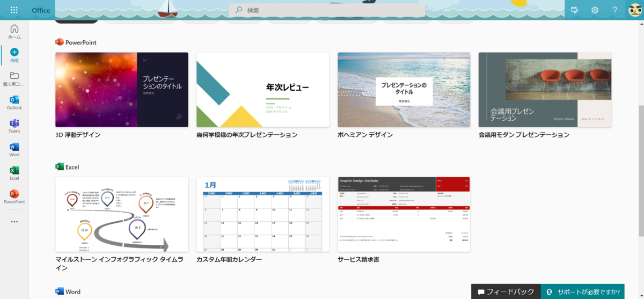The image size is (644, 299).
Task: Open the help question mark icon
Action: (615, 10)
